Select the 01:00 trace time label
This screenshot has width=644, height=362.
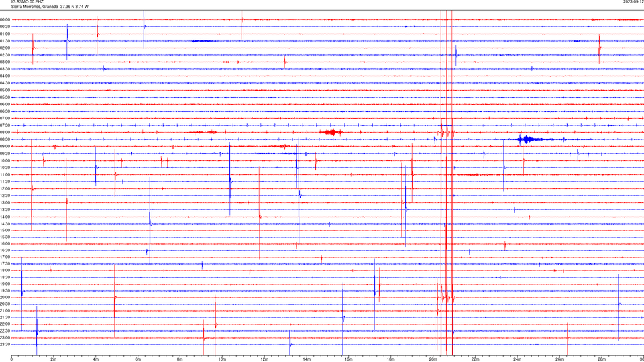[5, 34]
